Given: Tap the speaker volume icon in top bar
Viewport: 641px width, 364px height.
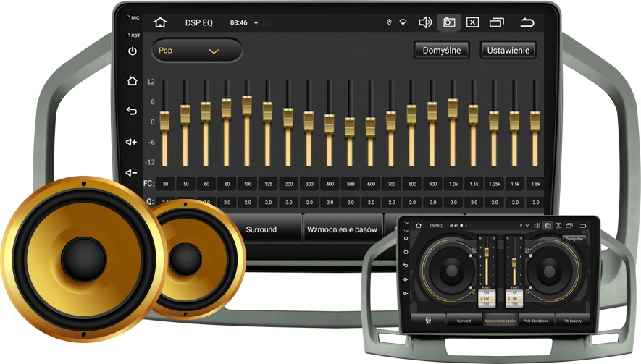Looking at the screenshot, I should coord(425,22).
